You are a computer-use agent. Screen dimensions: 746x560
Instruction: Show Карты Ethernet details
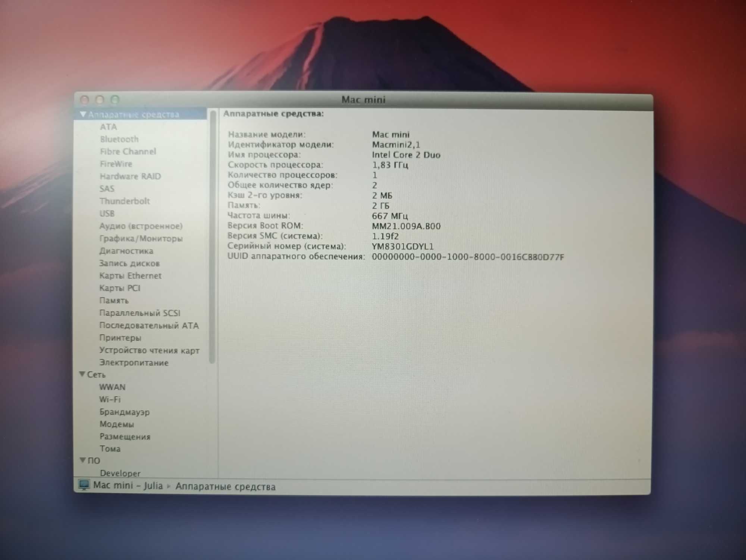tap(130, 276)
